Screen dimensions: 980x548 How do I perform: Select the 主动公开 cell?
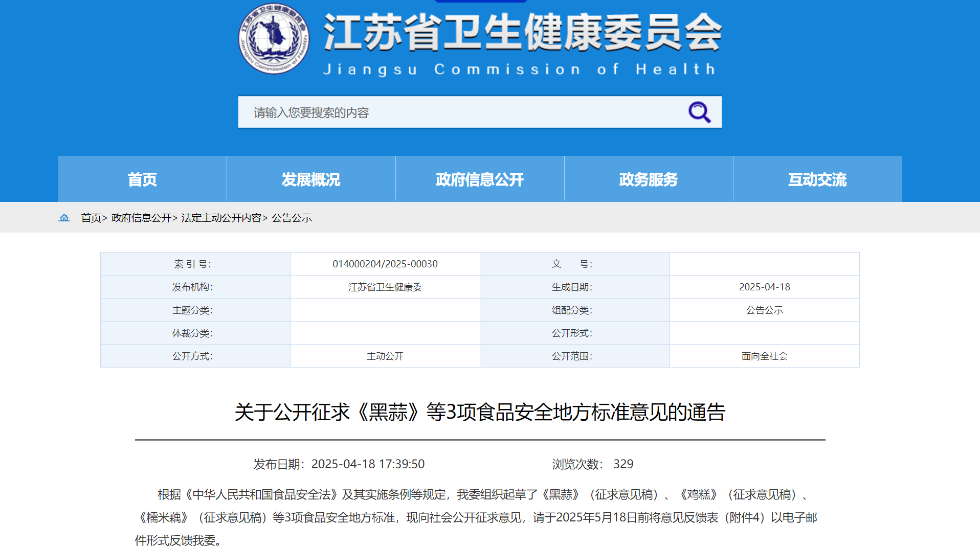(385, 356)
